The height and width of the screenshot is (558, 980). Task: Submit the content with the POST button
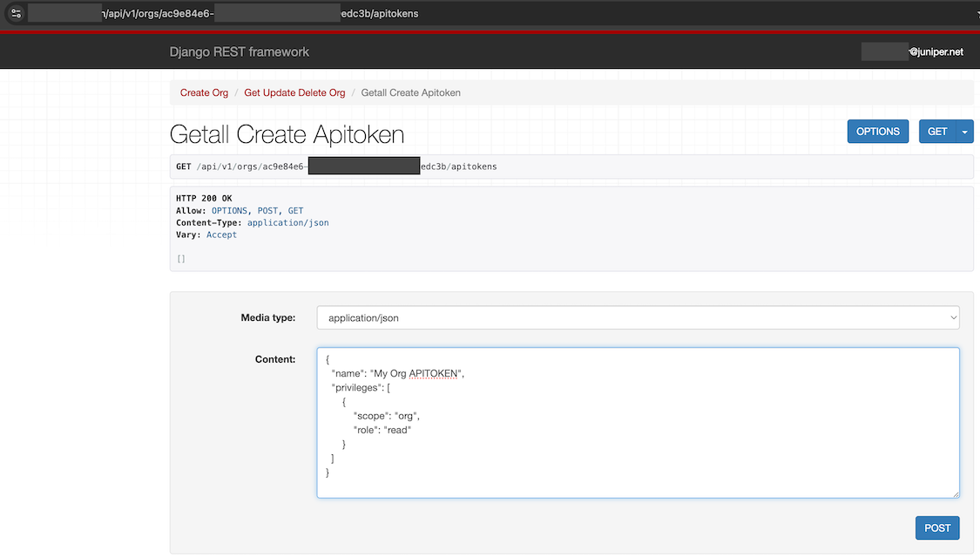click(936, 528)
